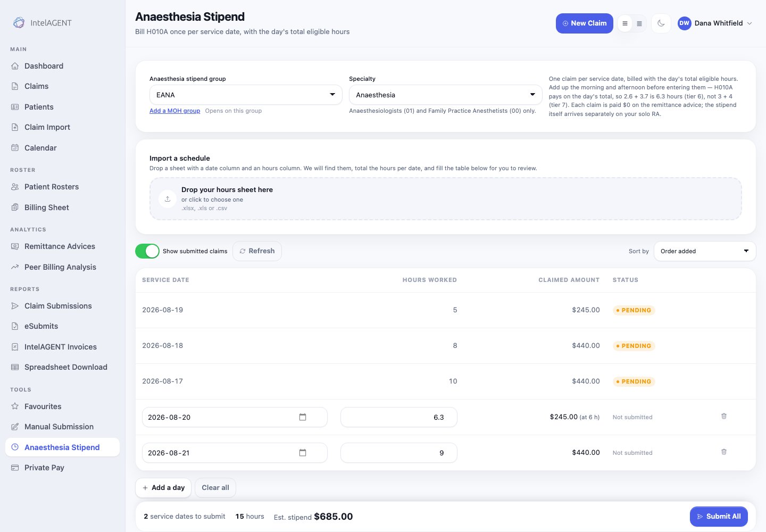
Task: Click the PENDING badge for 2026-08-18
Action: [634, 346]
